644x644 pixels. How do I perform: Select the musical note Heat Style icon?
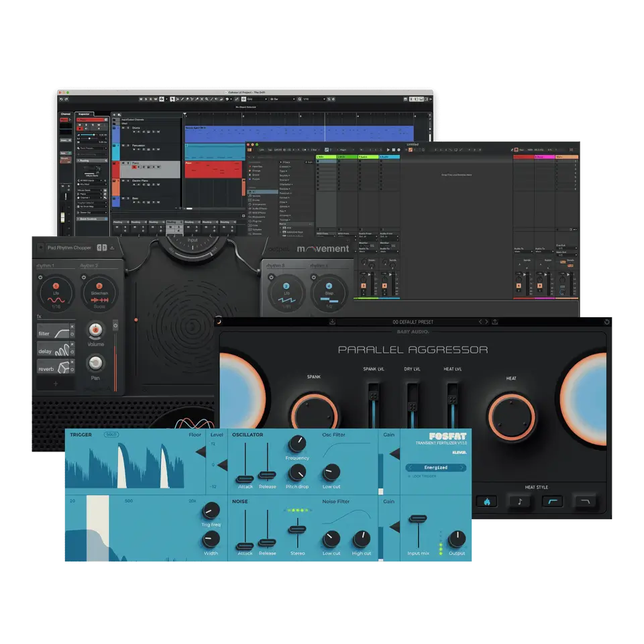tap(519, 501)
